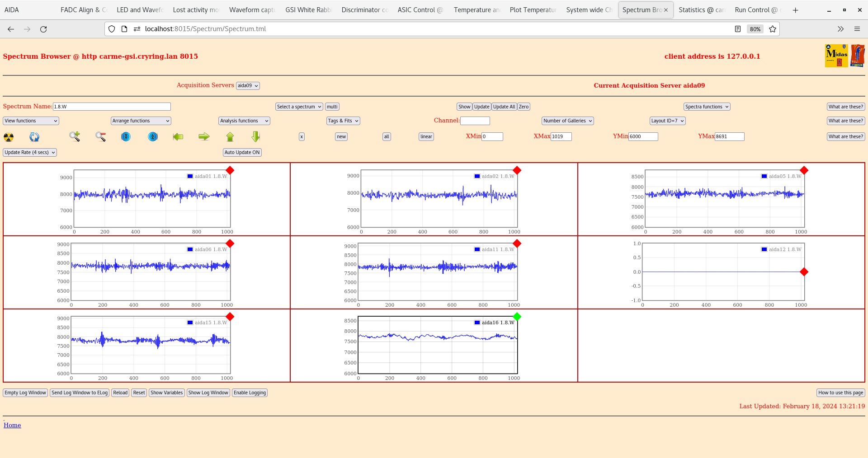Click the green up arrow icon
Screen dimensions: 868x458
click(x=230, y=136)
